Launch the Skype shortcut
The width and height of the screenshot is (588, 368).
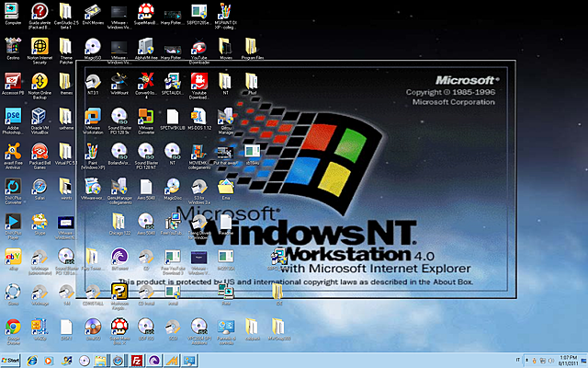pyautogui.click(x=40, y=224)
